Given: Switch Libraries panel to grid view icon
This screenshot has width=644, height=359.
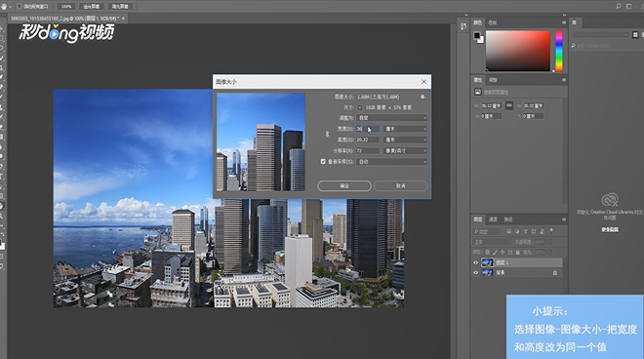Looking at the screenshot, I should (635, 35).
